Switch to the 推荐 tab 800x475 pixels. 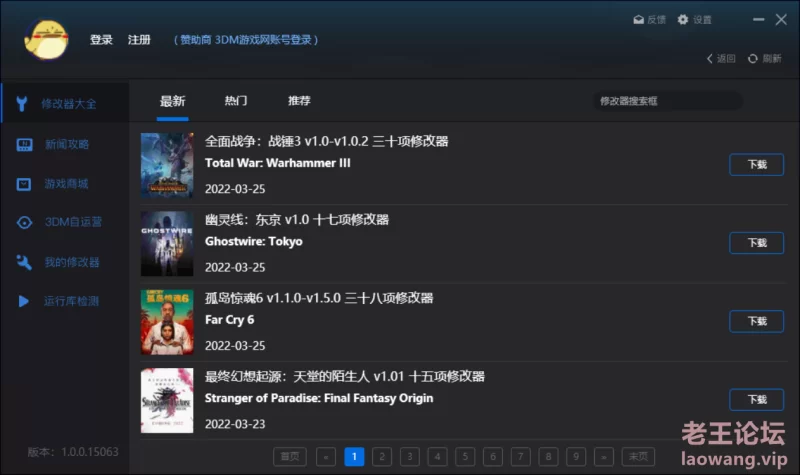pos(299,101)
